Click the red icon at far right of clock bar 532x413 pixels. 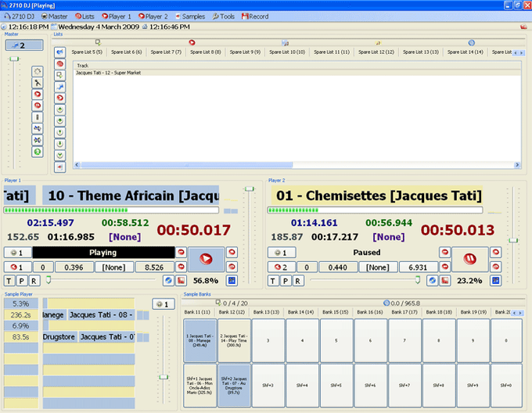click(x=523, y=27)
